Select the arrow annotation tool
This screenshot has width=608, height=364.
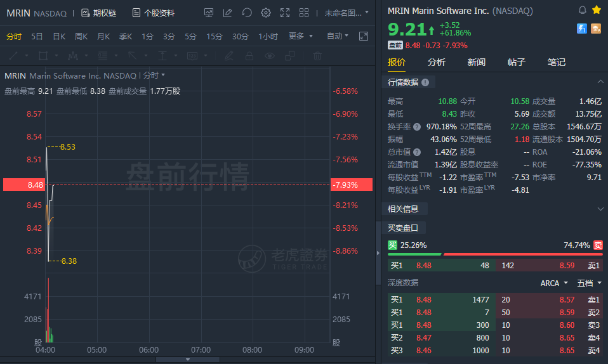point(133,56)
